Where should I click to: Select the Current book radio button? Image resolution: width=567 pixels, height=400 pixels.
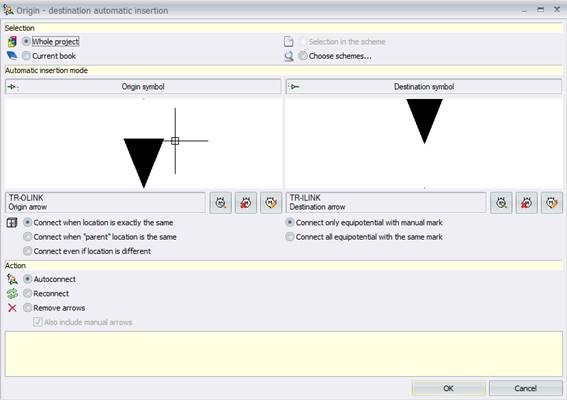[x=26, y=56]
